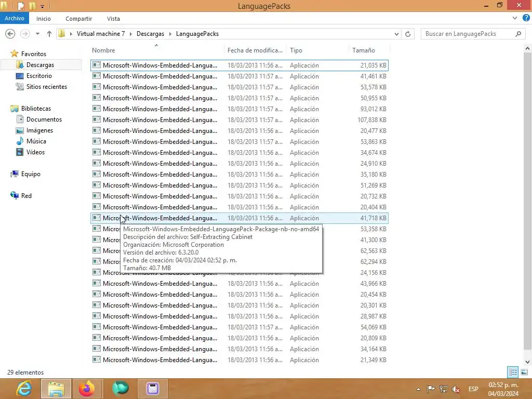Viewport: 532px width, 399px height.
Task: Expand the breadcrumb arrow before Virtual machine 7
Action: 71,34
